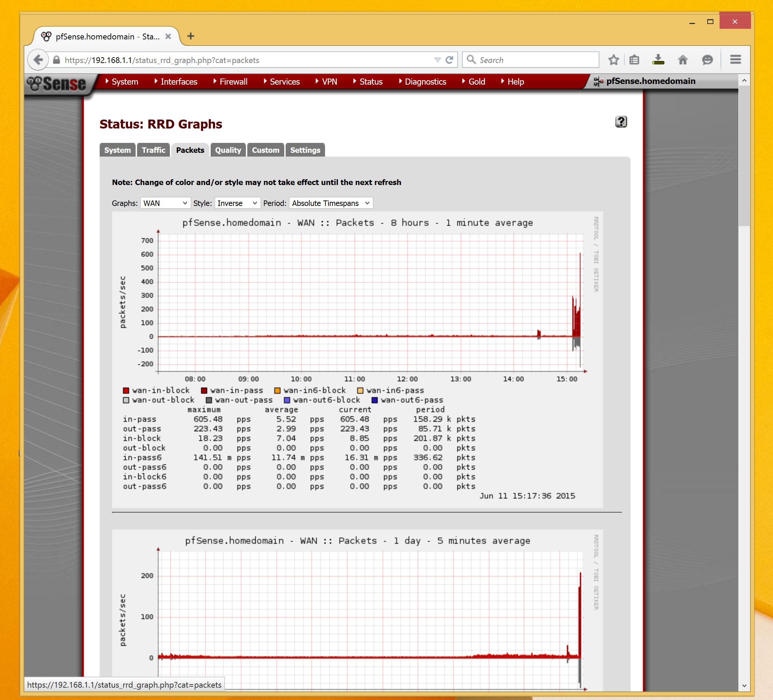
Task: Open the bookmarks list icon
Action: coord(634,60)
